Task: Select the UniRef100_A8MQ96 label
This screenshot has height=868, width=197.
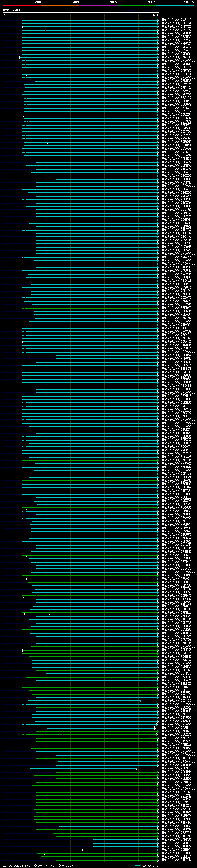Action: (x=177, y=179)
